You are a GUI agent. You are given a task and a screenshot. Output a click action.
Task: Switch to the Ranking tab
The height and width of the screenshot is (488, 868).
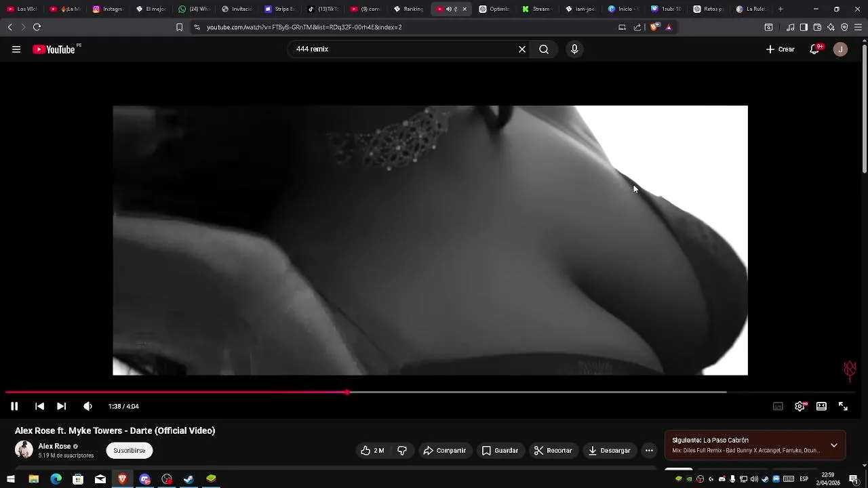(x=408, y=9)
